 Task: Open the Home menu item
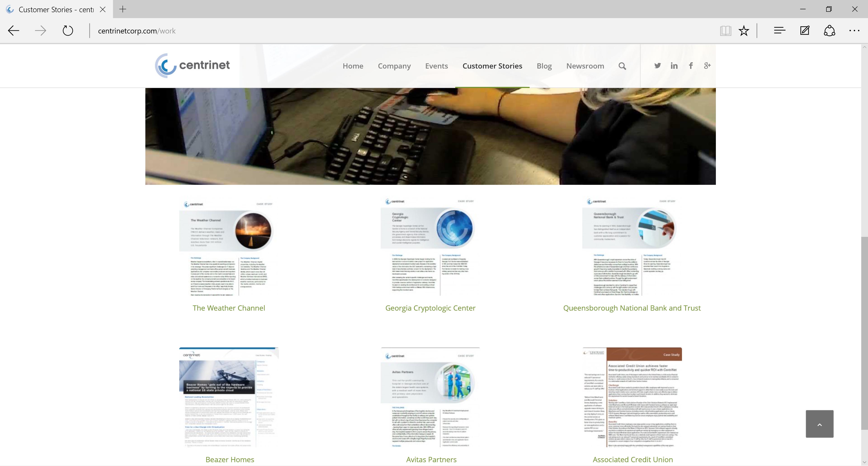click(x=353, y=66)
